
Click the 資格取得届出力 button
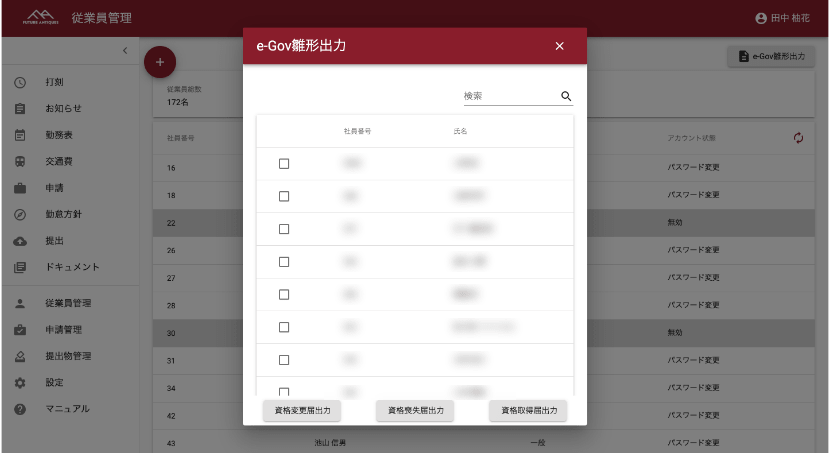528,411
